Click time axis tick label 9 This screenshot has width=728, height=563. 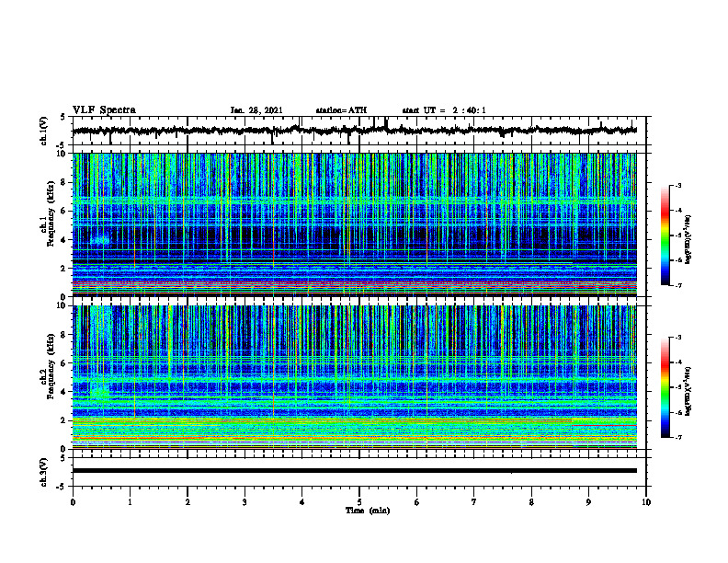(x=588, y=502)
